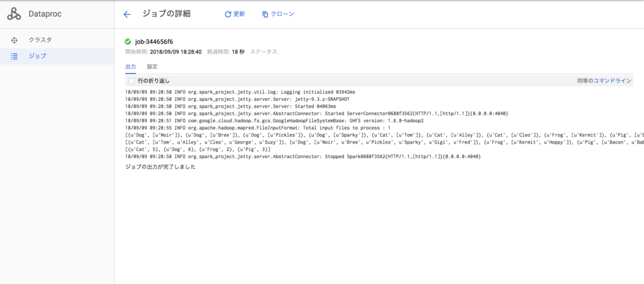
Task: Click the refresh icon beside 更新
Action: click(x=228, y=14)
